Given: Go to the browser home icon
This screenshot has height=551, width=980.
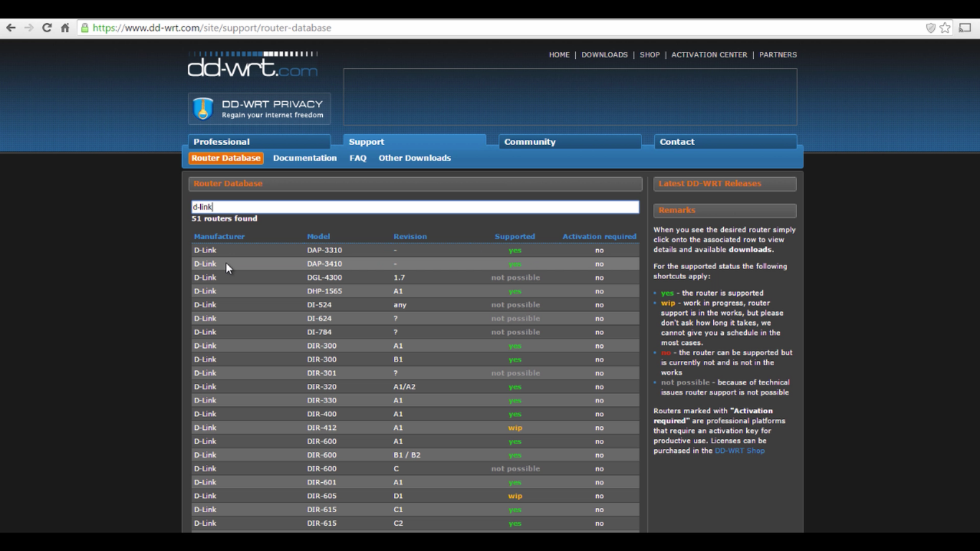Looking at the screenshot, I should click(65, 28).
